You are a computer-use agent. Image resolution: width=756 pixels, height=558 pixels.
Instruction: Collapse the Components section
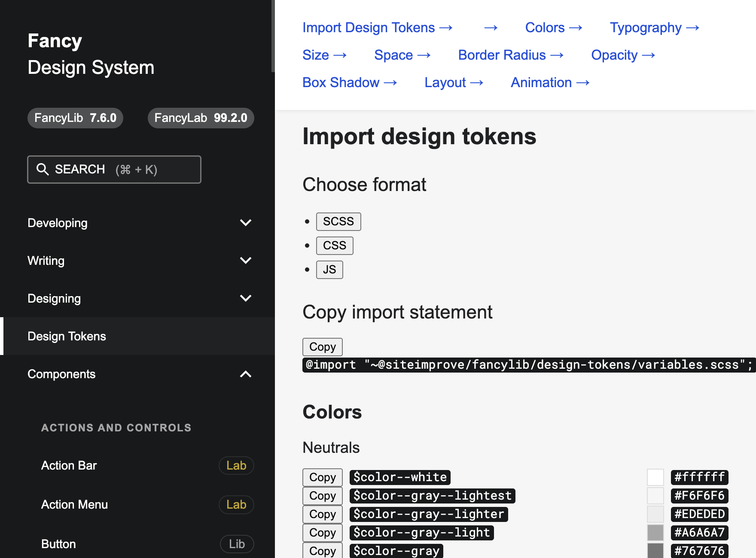137,374
